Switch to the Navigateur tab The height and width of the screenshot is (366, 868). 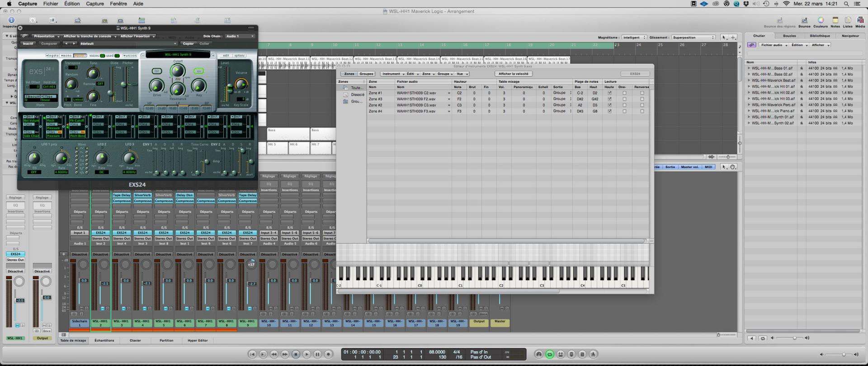pyautogui.click(x=850, y=36)
